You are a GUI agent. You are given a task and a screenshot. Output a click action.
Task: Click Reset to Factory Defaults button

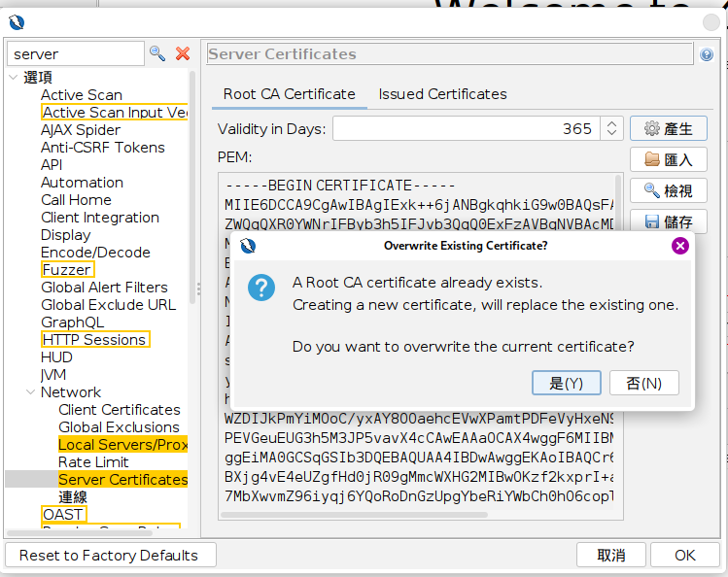pos(110,556)
